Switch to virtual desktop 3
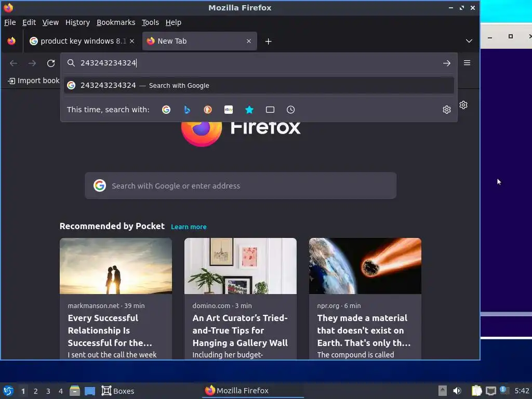 [x=48, y=391]
